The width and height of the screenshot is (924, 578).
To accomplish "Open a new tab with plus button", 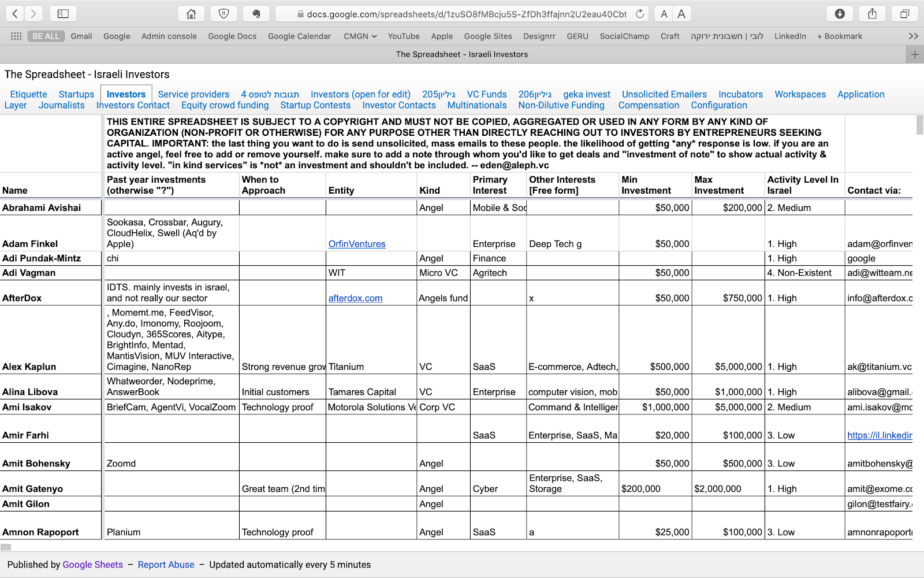I will coord(915,54).
